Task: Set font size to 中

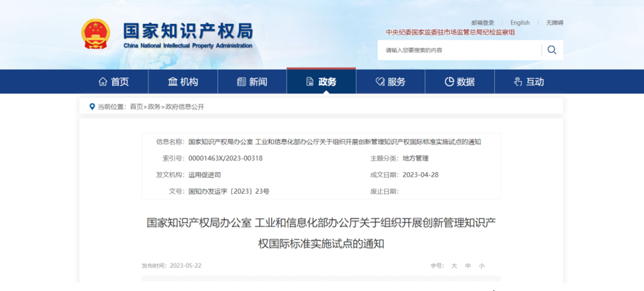Action: pyautogui.click(x=468, y=266)
